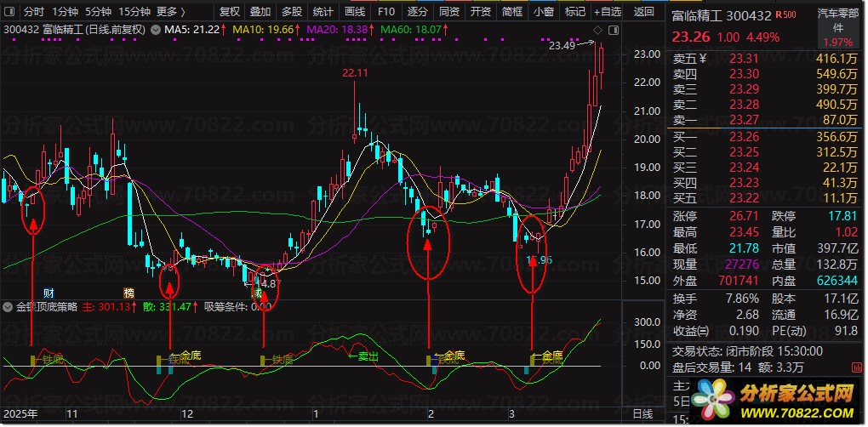
Task: Select the 5分钟 period tab
Action: pyautogui.click(x=99, y=12)
